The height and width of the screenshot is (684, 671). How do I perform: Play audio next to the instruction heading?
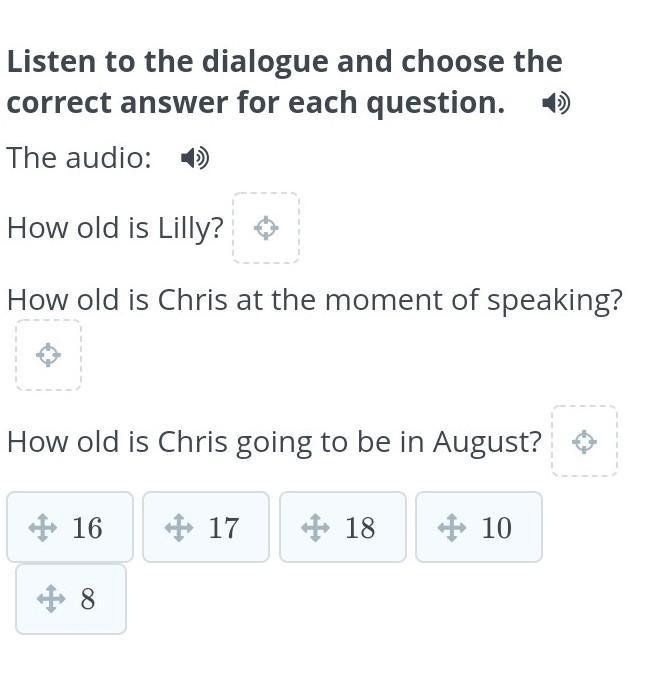pyautogui.click(x=556, y=103)
